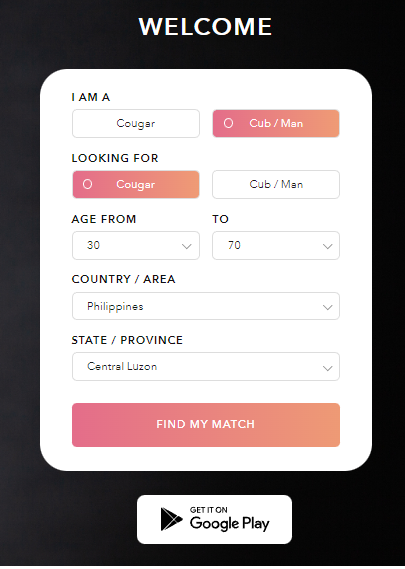Open the Get it on Google Play badge
Viewport: 405px width, 569px height.
(x=214, y=519)
